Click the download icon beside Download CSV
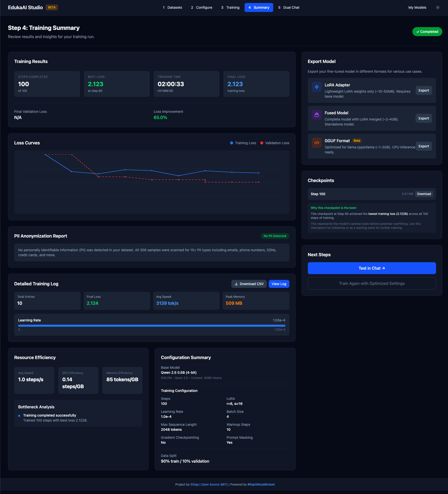The width and height of the screenshot is (448, 494). coord(236,284)
